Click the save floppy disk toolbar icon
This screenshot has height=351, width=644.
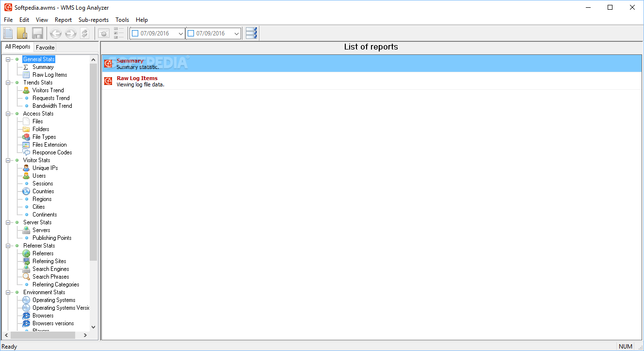point(37,33)
